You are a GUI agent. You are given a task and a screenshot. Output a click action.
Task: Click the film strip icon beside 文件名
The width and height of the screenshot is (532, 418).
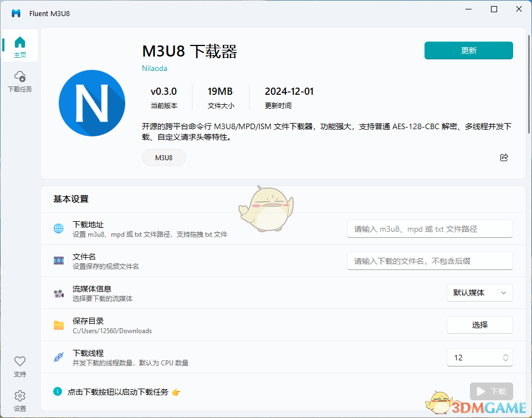(x=58, y=261)
